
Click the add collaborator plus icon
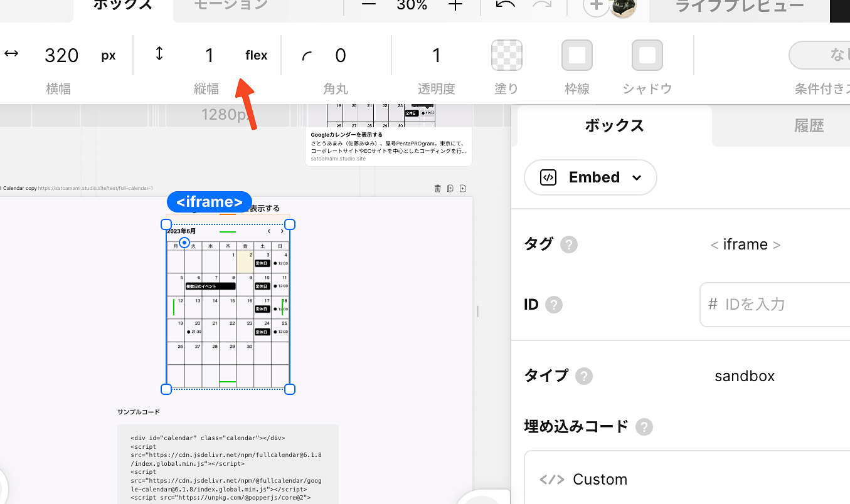[595, 6]
